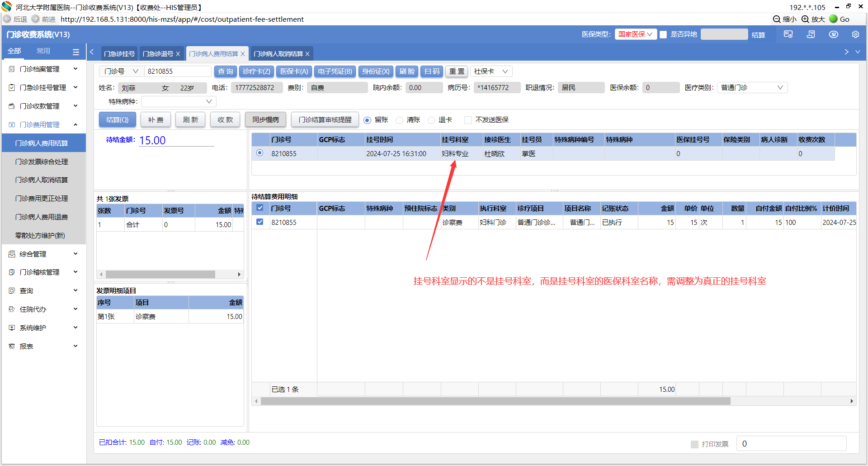
Task: Click the 放大 zoom-in magnifier icon
Action: tap(805, 19)
